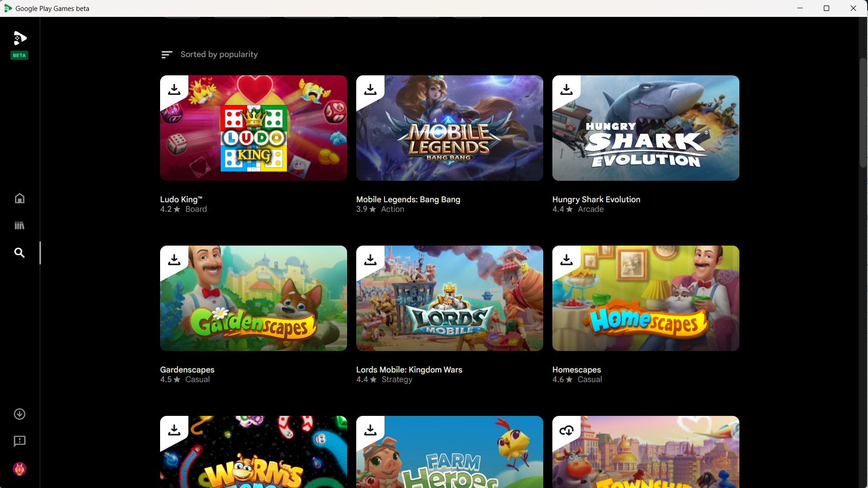868x488 pixels.
Task: Open the game Library in the sidebar
Action: pos(19,225)
